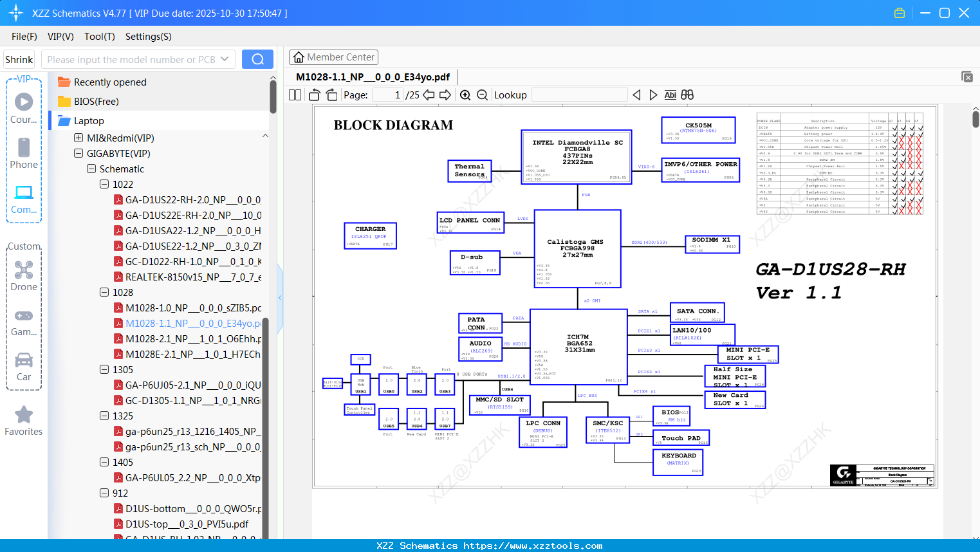Open M1028-1.0_NP__0_0_0_sZIB5 file

(x=187, y=308)
